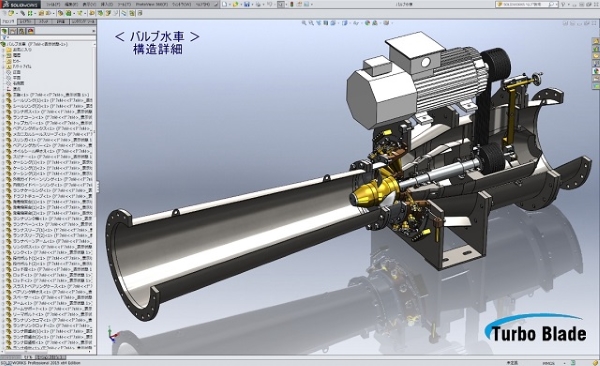Open the Appearances icon in right task pane
Image resolution: width=600 pixels, height=366 pixels.
(x=596, y=71)
